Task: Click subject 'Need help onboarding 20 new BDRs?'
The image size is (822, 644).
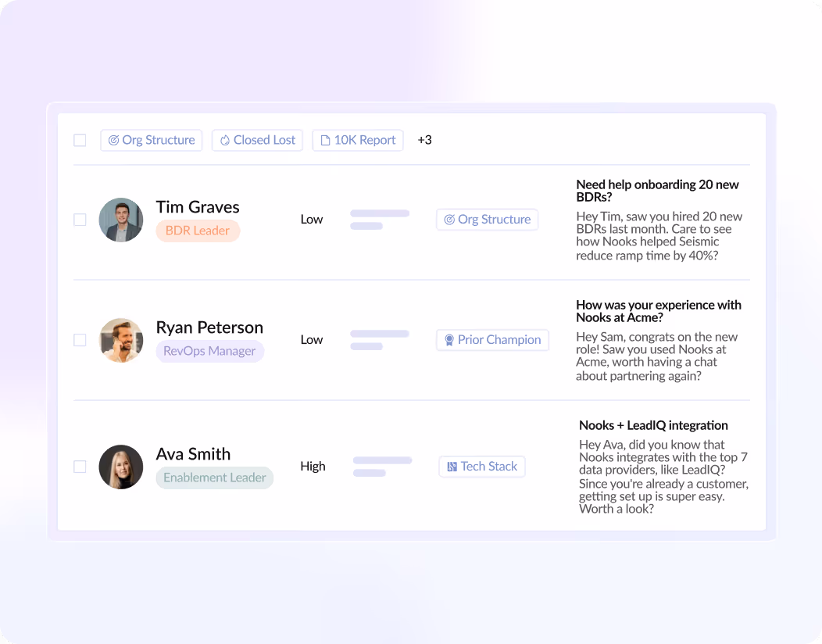Action: coord(657,191)
